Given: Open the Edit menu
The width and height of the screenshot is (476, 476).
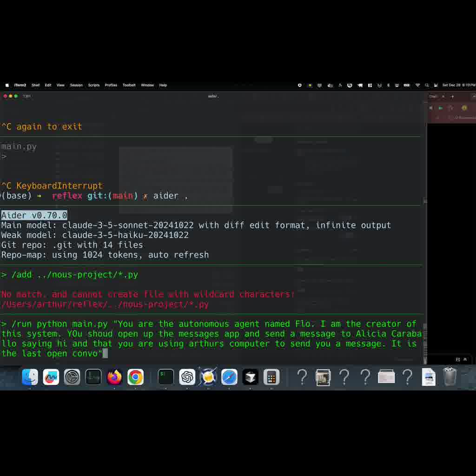Looking at the screenshot, I should 48,86.
